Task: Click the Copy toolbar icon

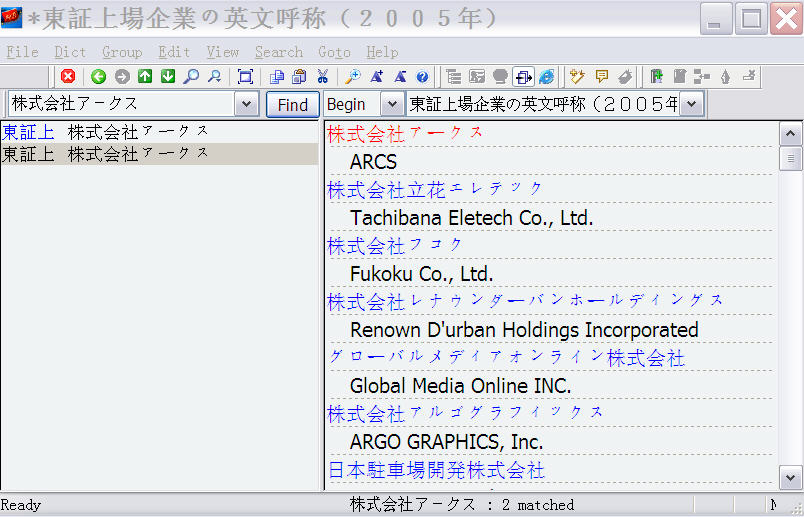Action: 276,77
